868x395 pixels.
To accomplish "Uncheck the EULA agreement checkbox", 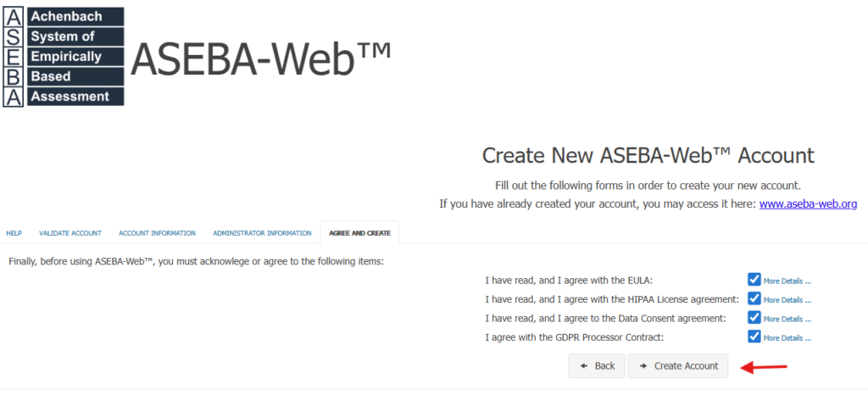I will (754, 280).
